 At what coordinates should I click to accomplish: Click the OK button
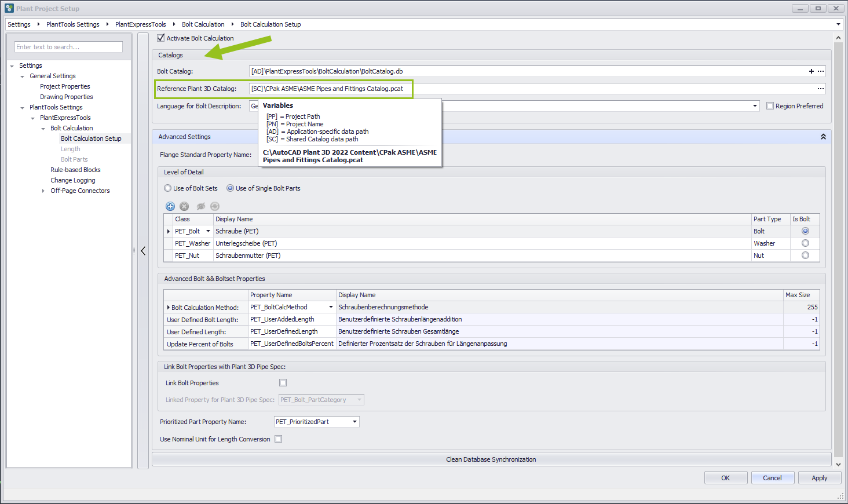[725, 478]
